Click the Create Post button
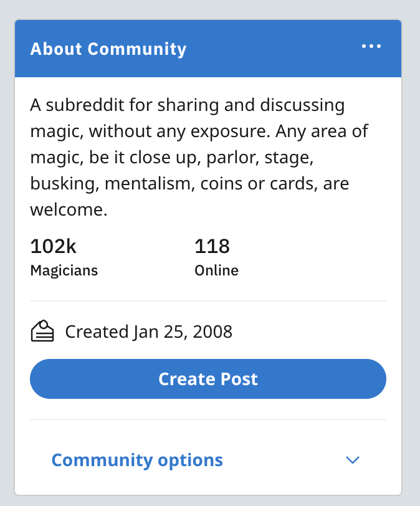 pyautogui.click(x=208, y=378)
